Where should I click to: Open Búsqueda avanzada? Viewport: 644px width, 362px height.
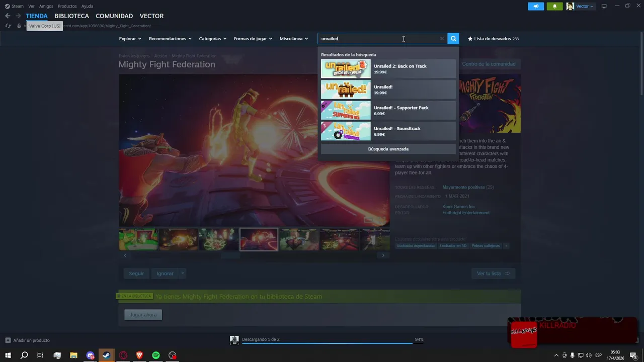388,149
